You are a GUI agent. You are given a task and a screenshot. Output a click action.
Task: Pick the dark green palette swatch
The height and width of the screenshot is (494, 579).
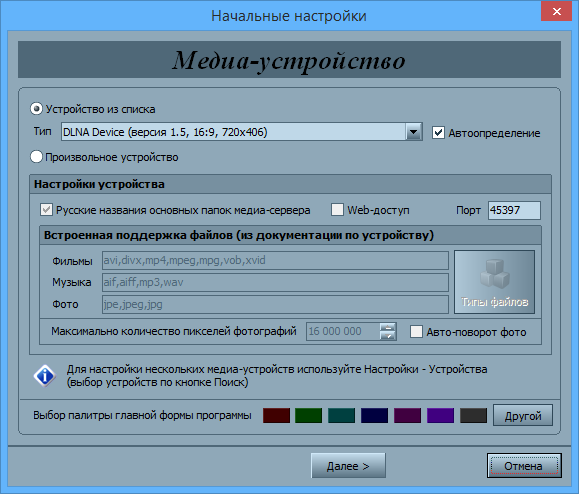(309, 415)
